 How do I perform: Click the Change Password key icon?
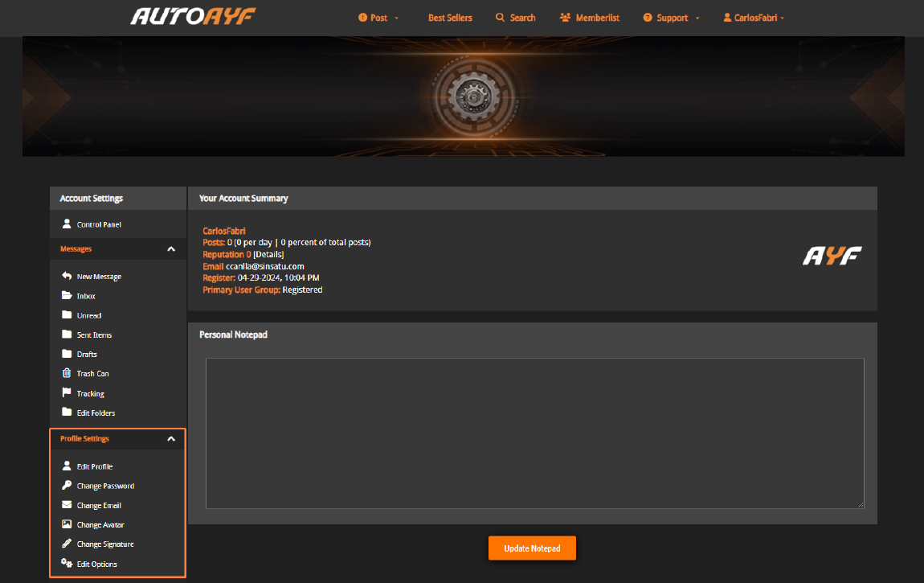tap(67, 485)
